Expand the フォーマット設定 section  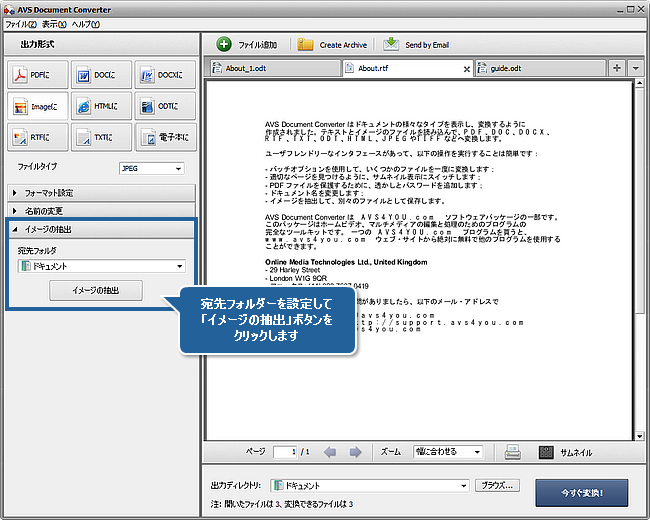point(101,193)
